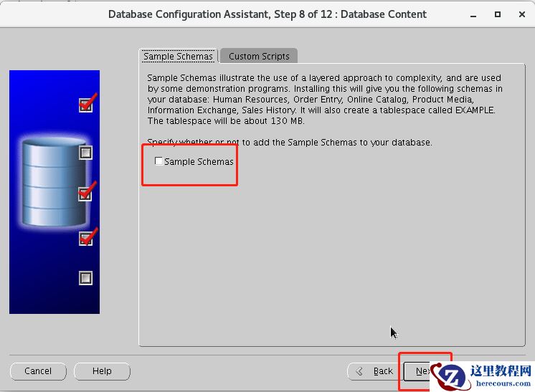Click the Cancel button
The width and height of the screenshot is (535, 392).
[38, 371]
